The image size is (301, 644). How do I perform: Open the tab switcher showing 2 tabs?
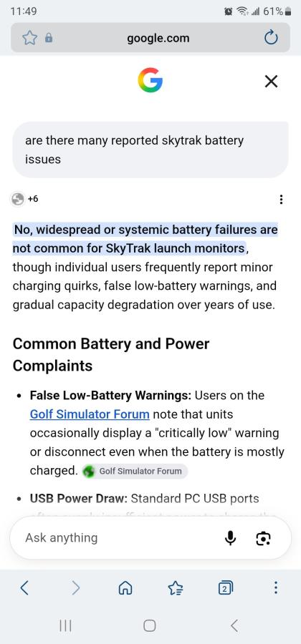coord(225,589)
